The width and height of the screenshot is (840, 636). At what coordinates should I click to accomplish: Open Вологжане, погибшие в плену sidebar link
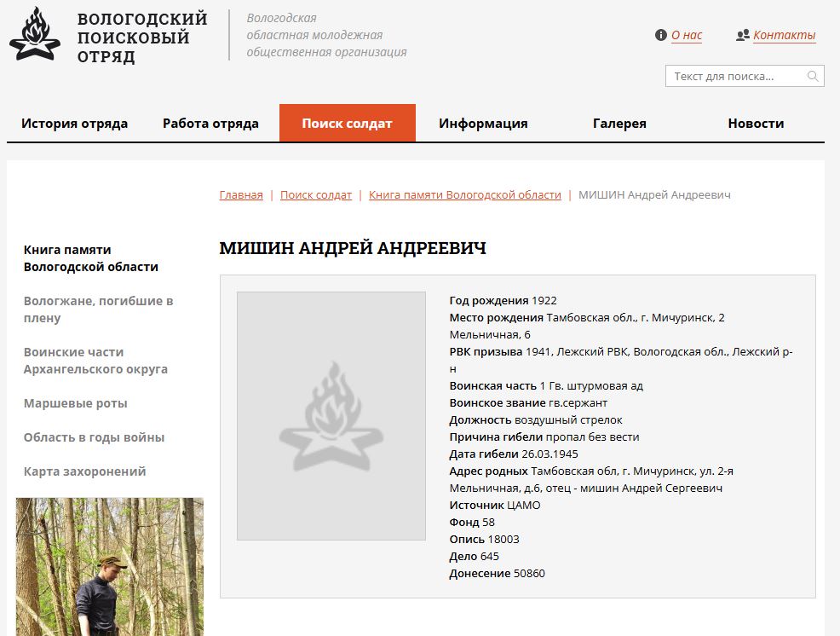(99, 309)
